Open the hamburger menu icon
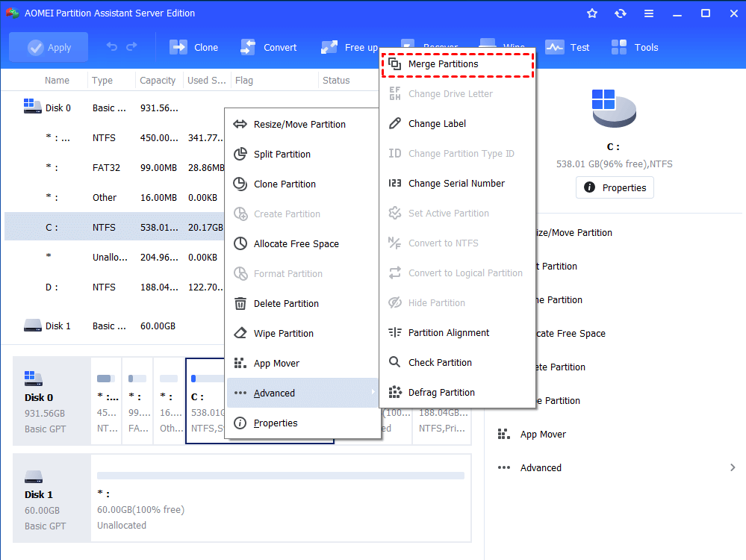Viewport: 746px width, 560px height. pos(649,13)
